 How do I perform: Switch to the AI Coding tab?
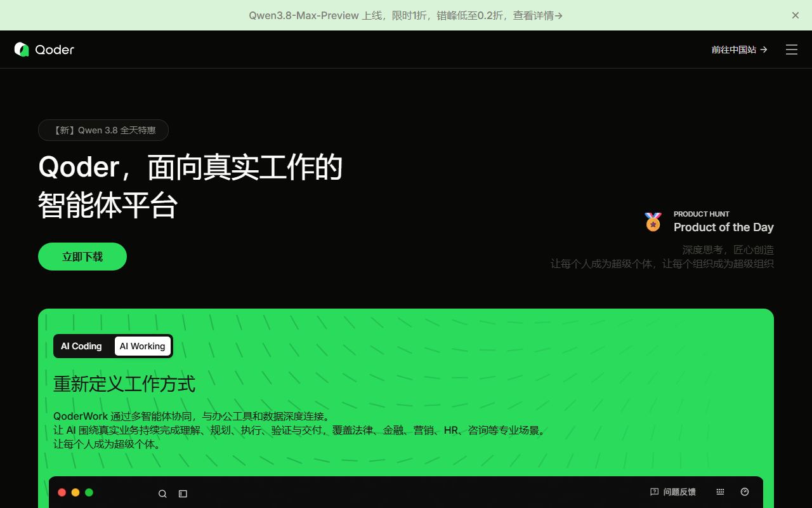(81, 346)
